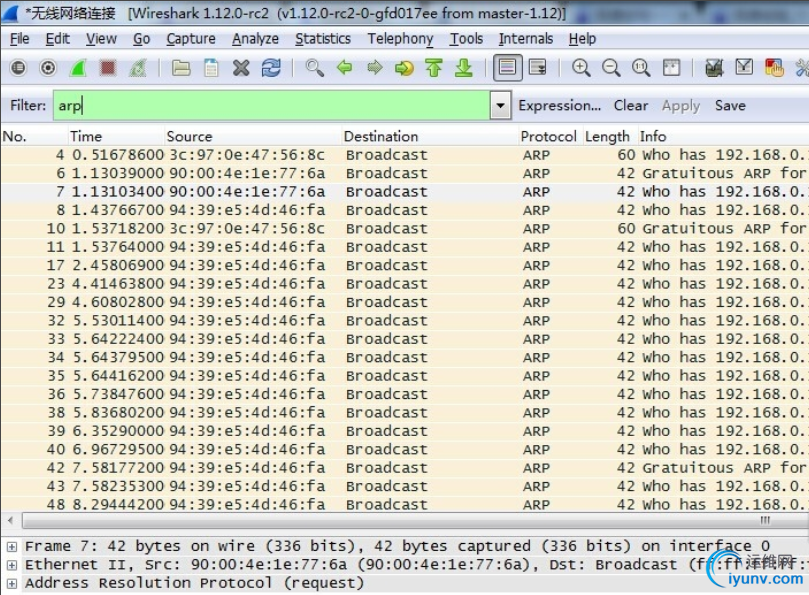Clear the display filter
The image size is (809, 595).
630,105
